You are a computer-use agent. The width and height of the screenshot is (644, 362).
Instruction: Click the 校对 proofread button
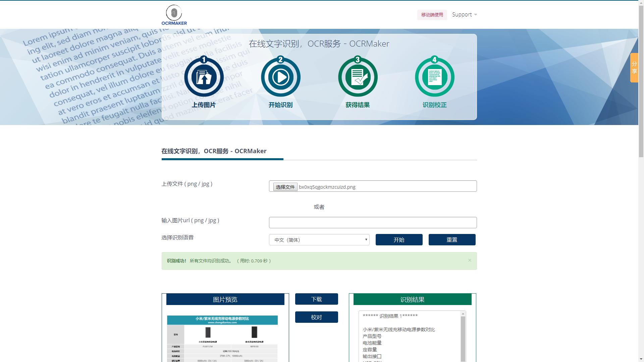point(316,317)
